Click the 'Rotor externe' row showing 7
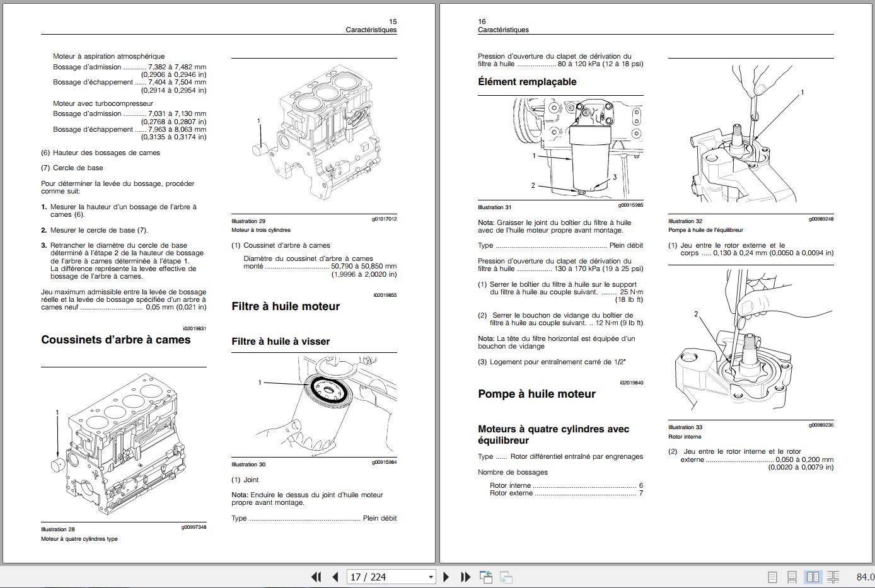The image size is (875, 588). click(x=567, y=493)
